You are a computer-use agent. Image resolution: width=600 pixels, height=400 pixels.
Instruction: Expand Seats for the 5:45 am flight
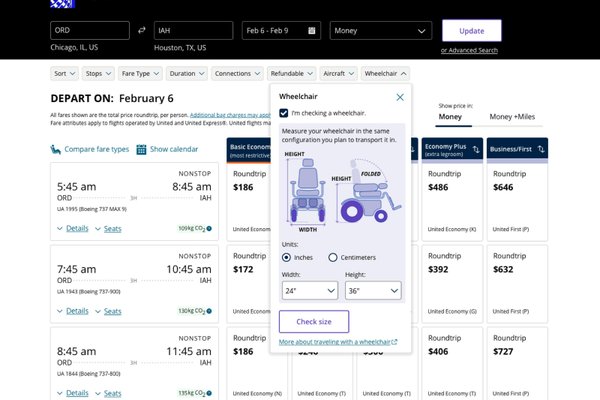point(112,229)
